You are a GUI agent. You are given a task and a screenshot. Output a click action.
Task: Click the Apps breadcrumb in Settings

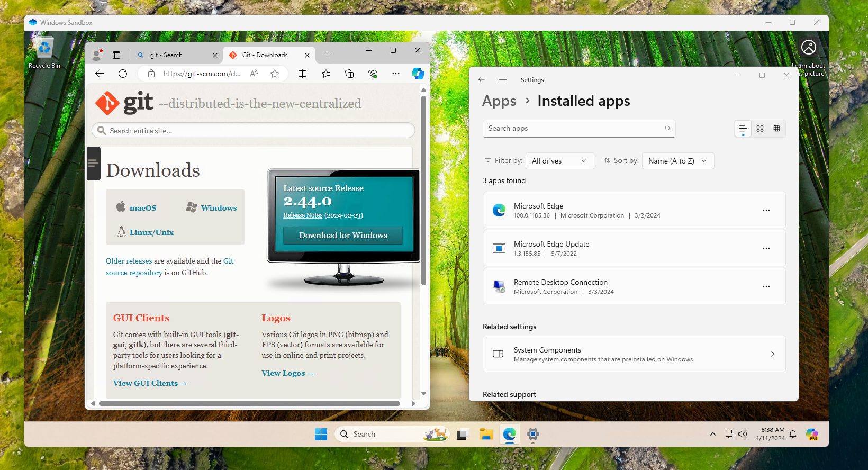coord(499,101)
